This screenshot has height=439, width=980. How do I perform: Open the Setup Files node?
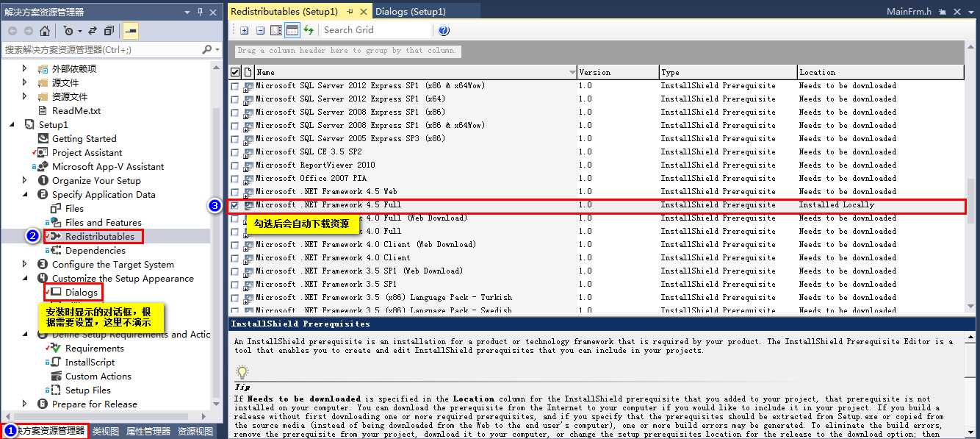click(x=87, y=390)
